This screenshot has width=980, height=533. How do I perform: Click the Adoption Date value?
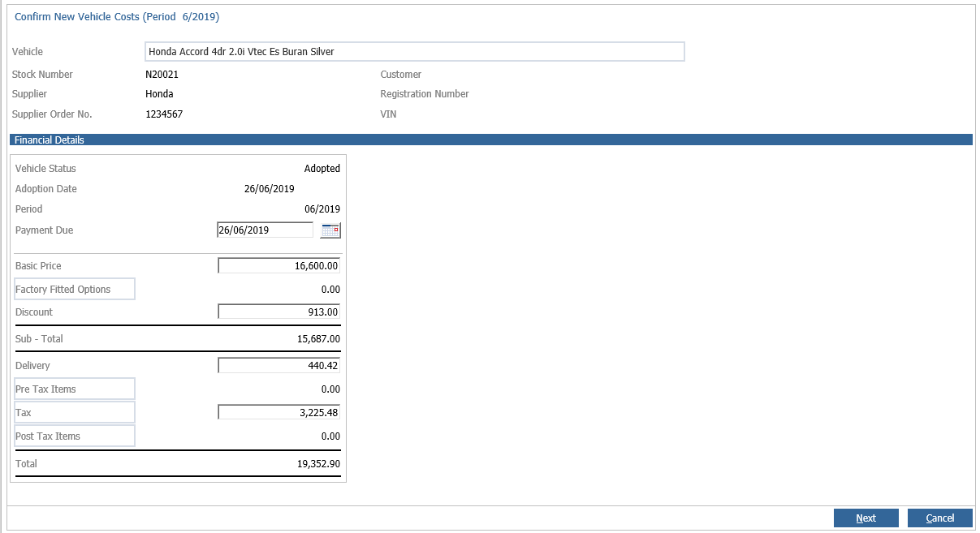(269, 189)
